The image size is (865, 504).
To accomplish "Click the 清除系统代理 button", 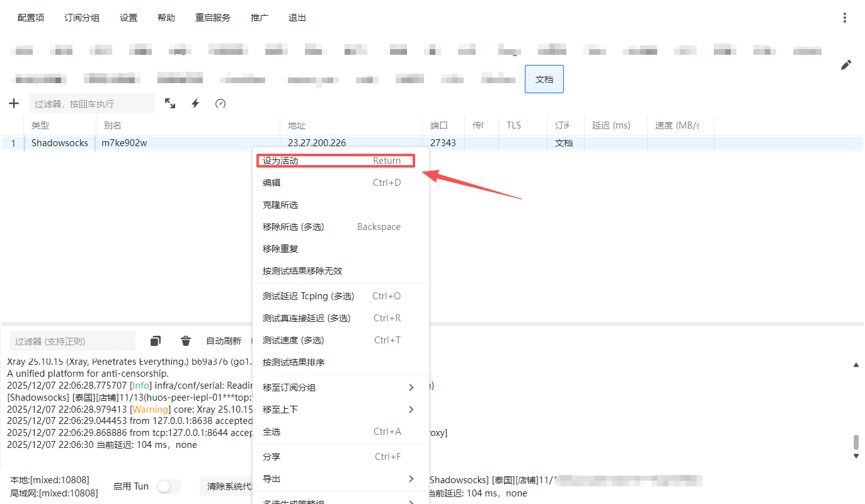I will (x=226, y=486).
